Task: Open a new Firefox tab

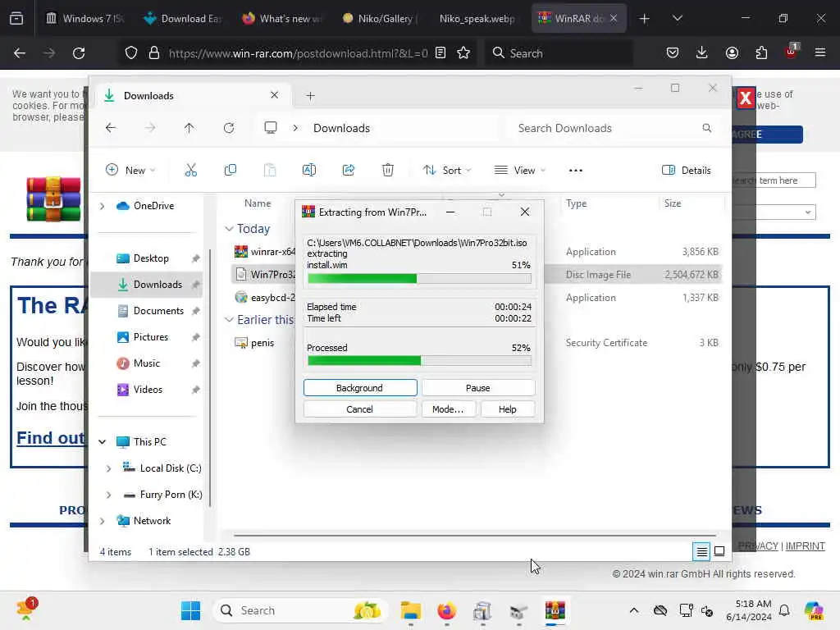Action: 645,18
